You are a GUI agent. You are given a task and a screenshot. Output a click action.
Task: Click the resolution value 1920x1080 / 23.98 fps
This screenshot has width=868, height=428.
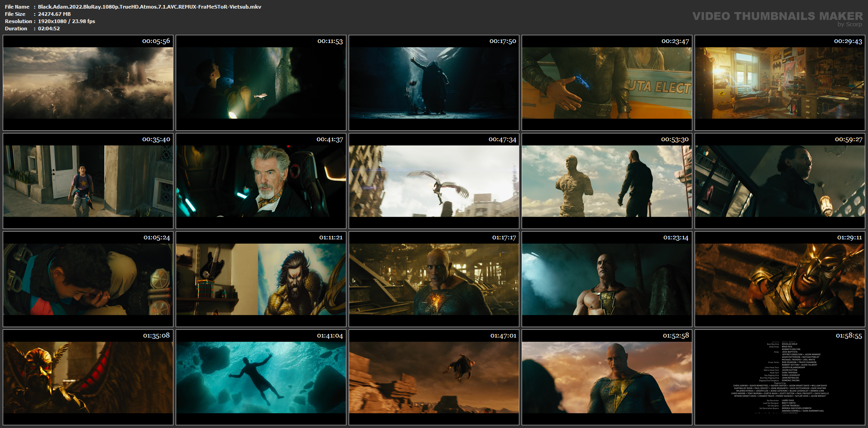67,21
